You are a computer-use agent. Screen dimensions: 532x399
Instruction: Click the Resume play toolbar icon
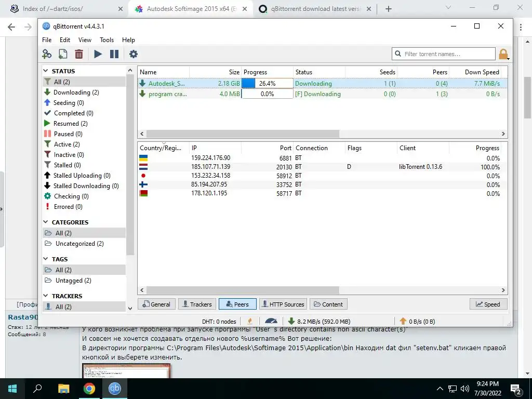(x=98, y=54)
